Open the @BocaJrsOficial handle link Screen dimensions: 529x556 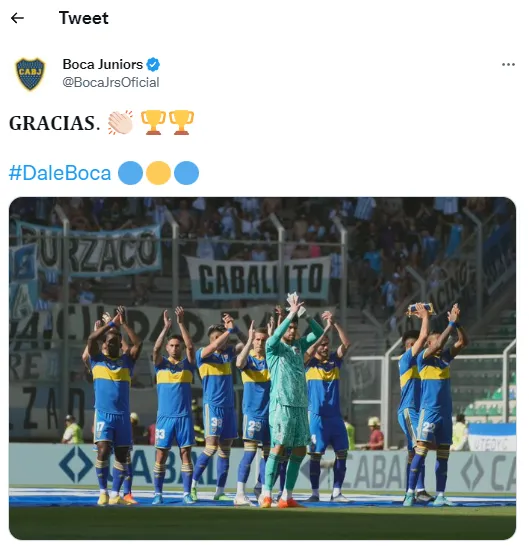pyautogui.click(x=111, y=83)
